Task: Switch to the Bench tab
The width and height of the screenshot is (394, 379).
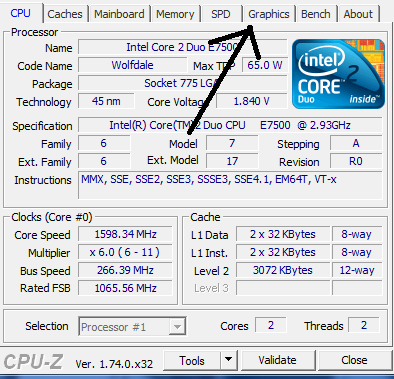Action: click(x=316, y=14)
